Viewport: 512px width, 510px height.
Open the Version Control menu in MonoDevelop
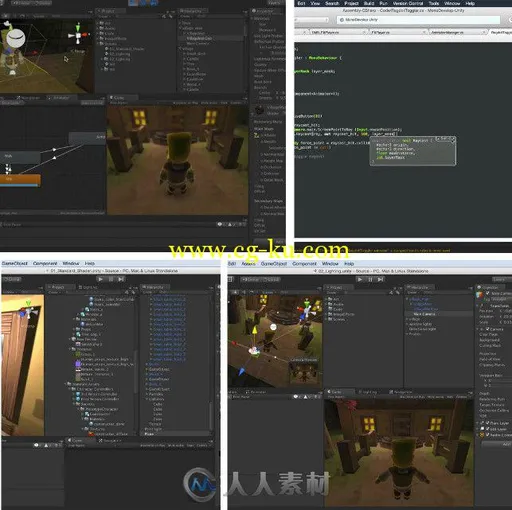[x=408, y=3]
